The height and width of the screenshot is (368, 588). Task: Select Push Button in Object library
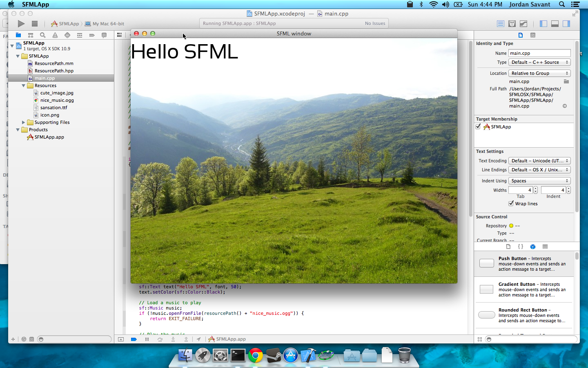[x=524, y=264]
